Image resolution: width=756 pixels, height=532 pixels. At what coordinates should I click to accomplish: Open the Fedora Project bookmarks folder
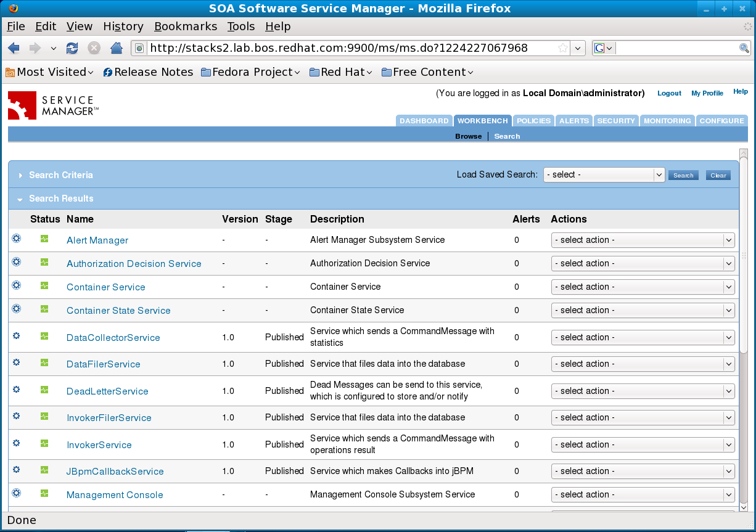[250, 72]
